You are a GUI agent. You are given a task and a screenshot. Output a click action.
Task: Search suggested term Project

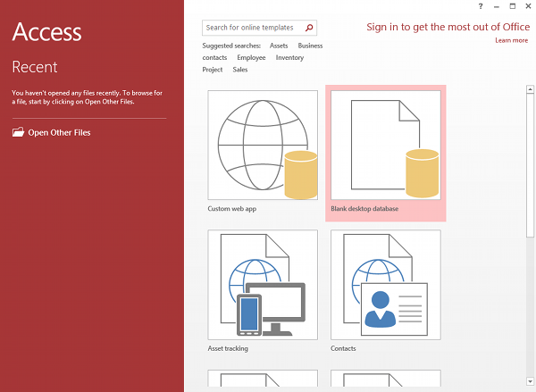tap(213, 70)
